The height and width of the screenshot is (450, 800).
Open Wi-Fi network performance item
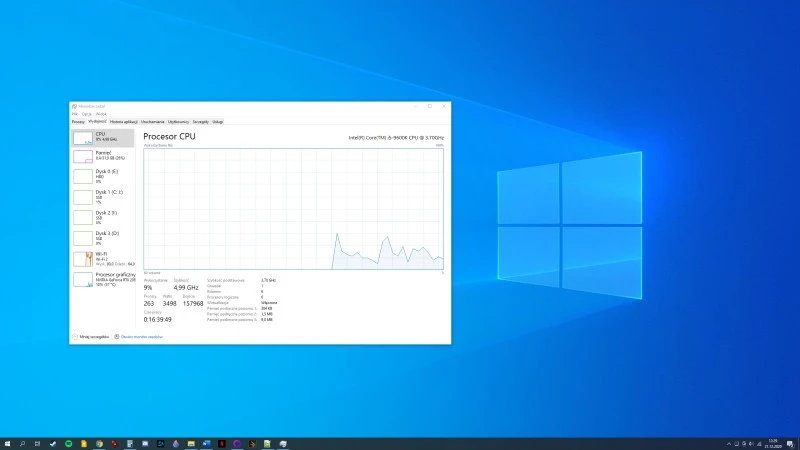point(103,259)
